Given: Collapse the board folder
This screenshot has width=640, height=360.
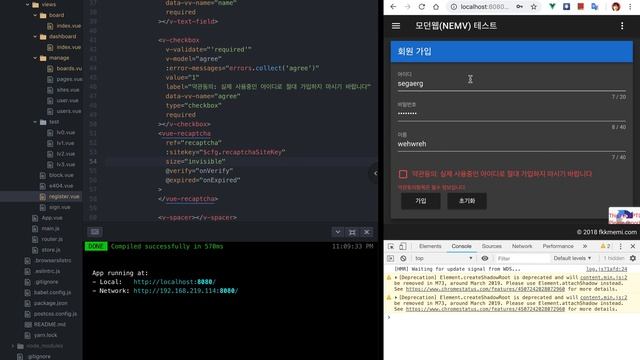Looking at the screenshot, I should (x=35, y=15).
